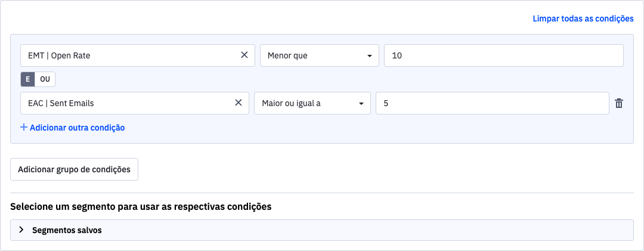Click the caret arrow beside Maior ou igual a

pyautogui.click(x=361, y=104)
